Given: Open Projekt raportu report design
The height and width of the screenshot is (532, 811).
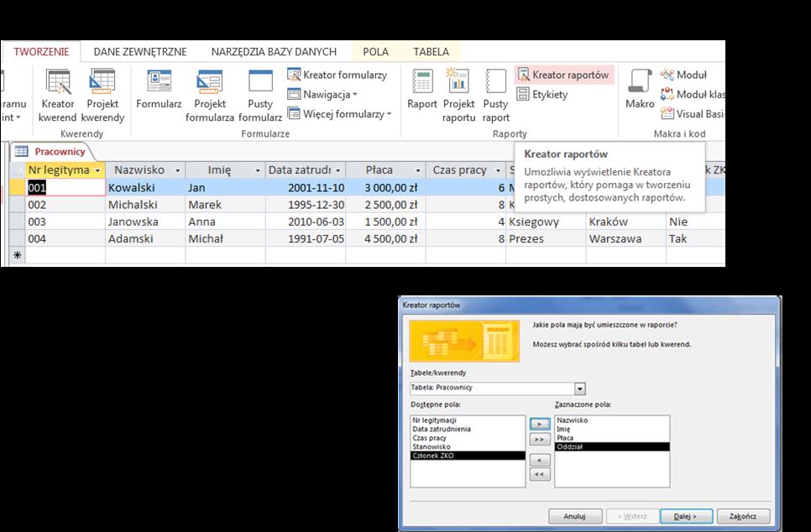Looking at the screenshot, I should click(458, 96).
